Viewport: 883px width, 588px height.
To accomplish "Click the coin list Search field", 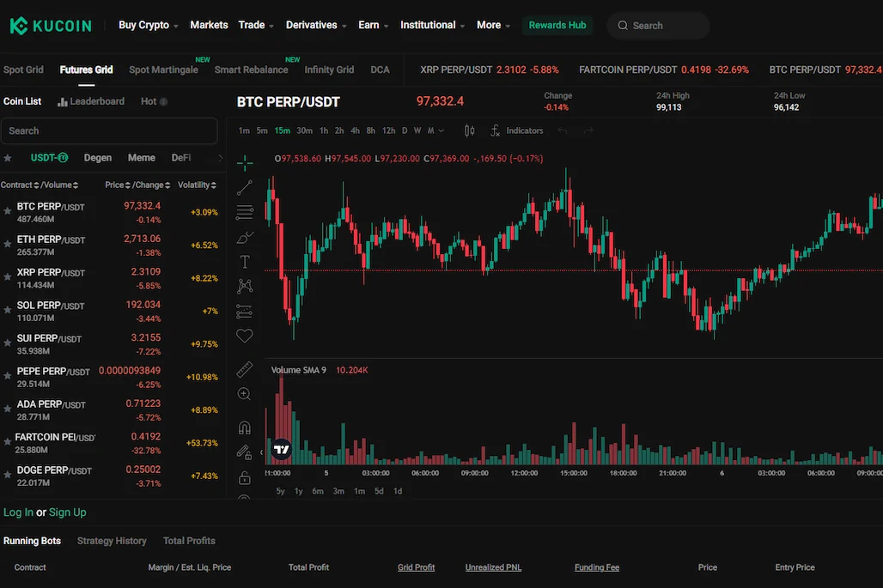I will [x=109, y=130].
